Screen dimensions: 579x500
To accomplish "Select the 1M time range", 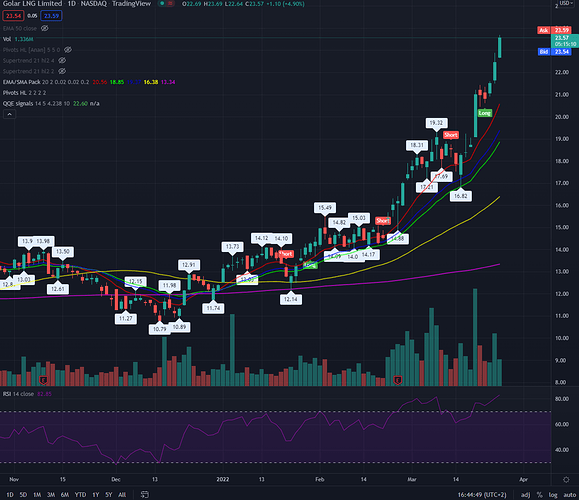I will pyautogui.click(x=37, y=494).
